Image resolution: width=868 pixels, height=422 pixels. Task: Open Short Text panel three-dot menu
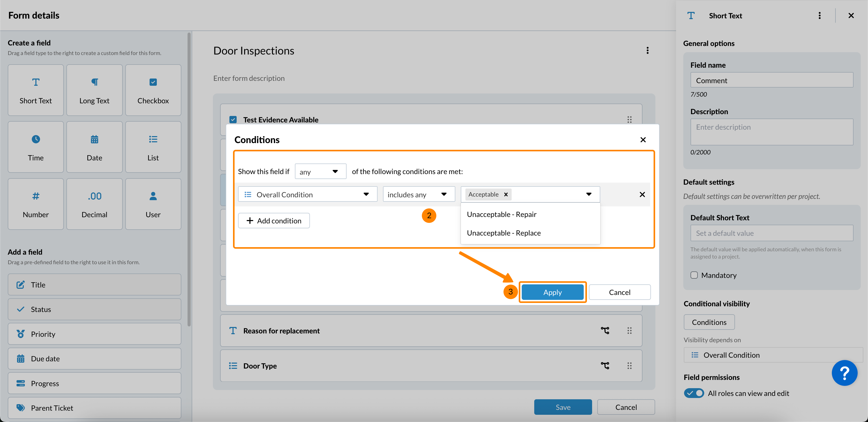click(819, 15)
